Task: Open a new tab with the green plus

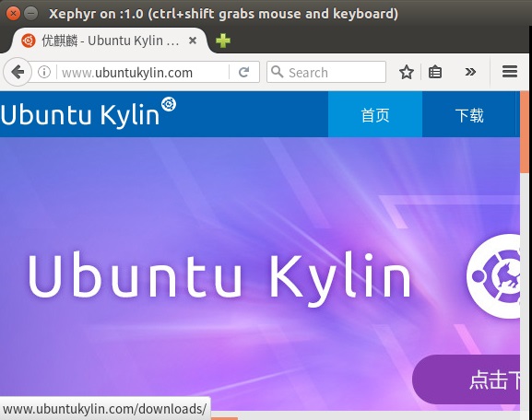Action: tap(223, 41)
